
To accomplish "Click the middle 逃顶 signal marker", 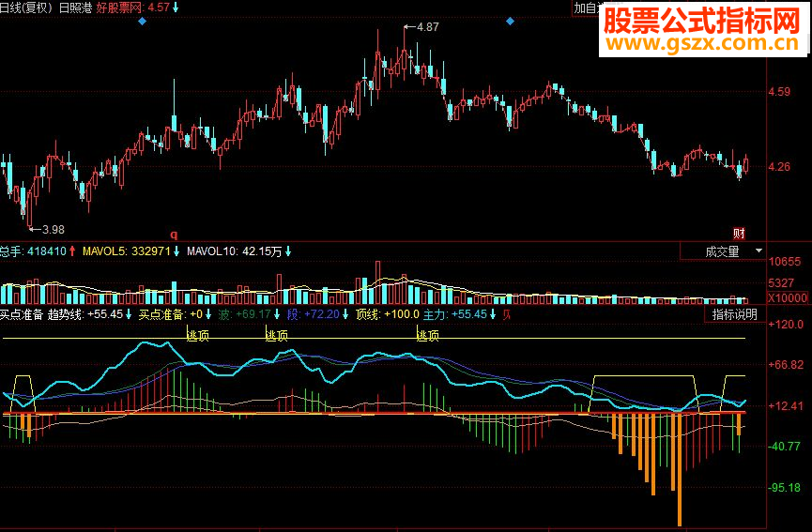I will pos(277,336).
